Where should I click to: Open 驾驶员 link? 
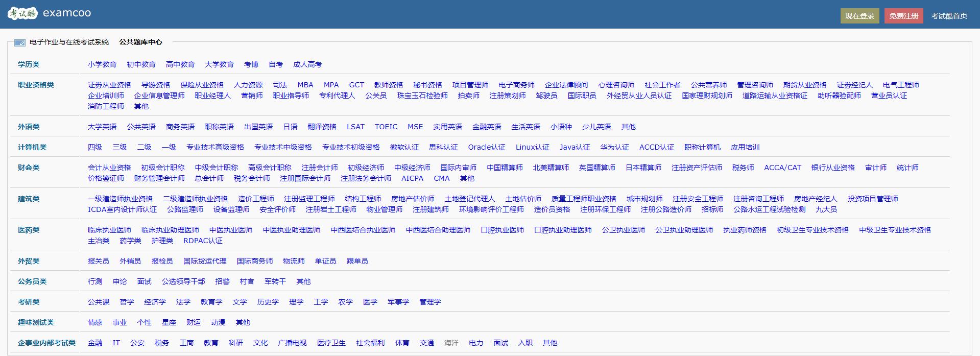click(546, 96)
